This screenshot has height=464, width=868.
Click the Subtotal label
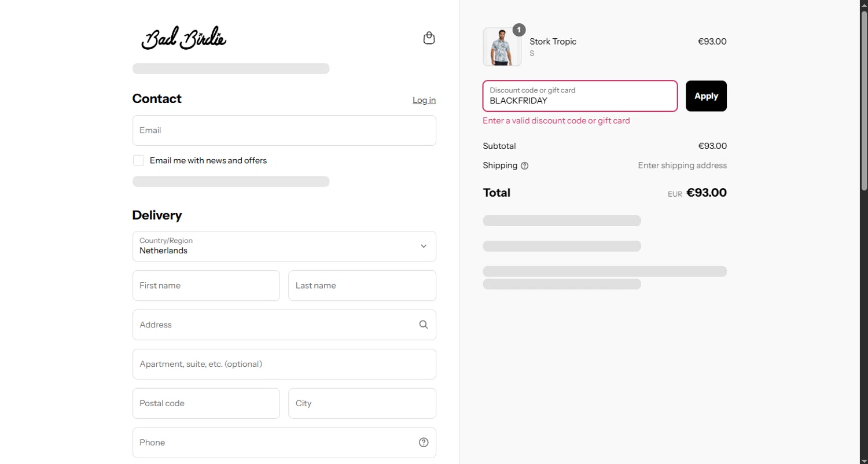point(499,146)
